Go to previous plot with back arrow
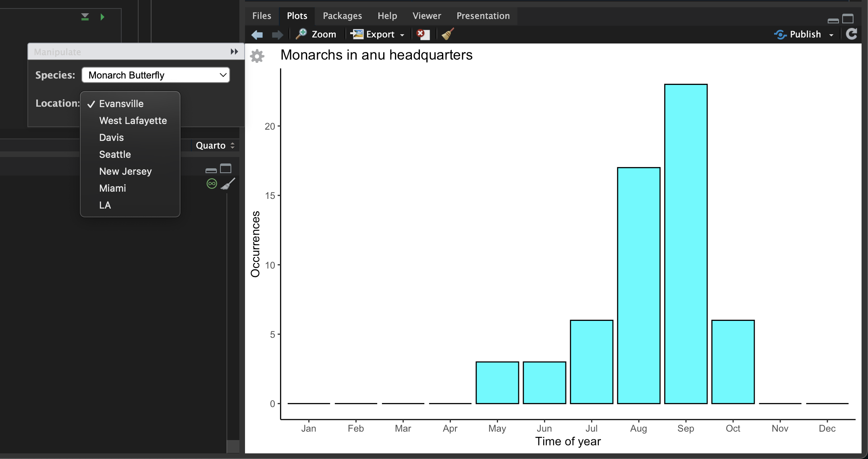The image size is (868, 459). (257, 35)
